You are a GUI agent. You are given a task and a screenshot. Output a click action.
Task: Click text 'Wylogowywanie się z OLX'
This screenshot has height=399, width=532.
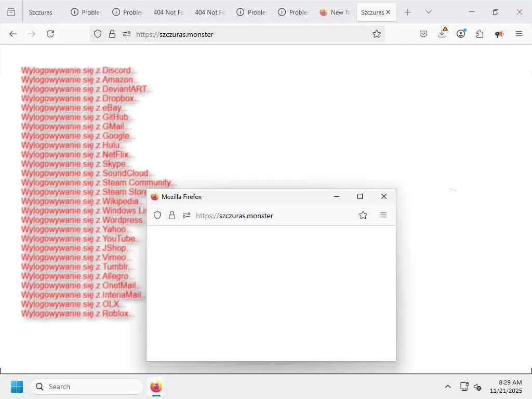pos(70,304)
